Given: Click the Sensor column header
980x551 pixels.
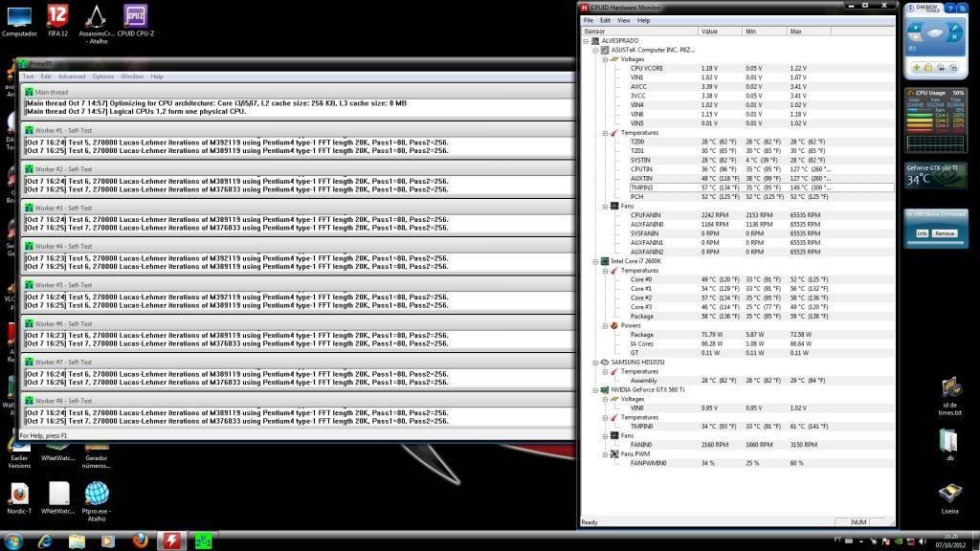Looking at the screenshot, I should [x=639, y=32].
